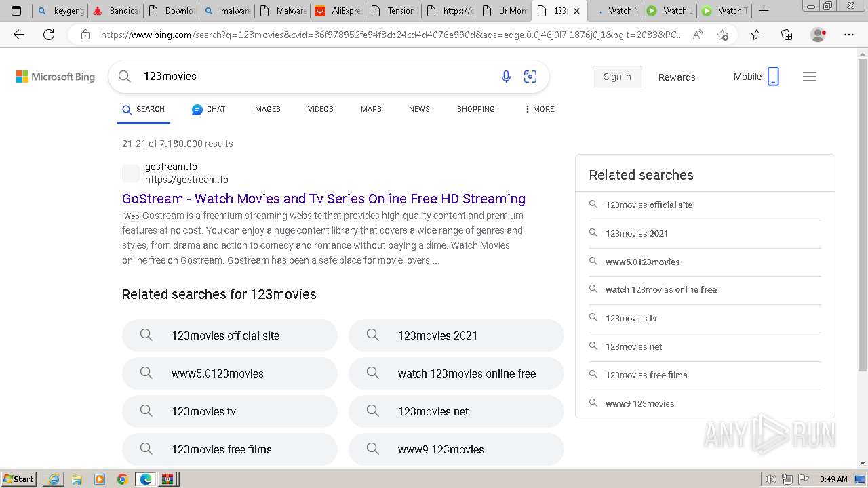868x488 pixels.
Task: Open the Rewards link
Action: tap(677, 77)
